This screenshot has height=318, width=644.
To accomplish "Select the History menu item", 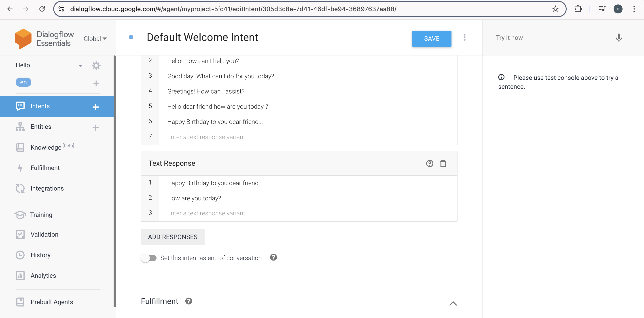I will coord(40,255).
